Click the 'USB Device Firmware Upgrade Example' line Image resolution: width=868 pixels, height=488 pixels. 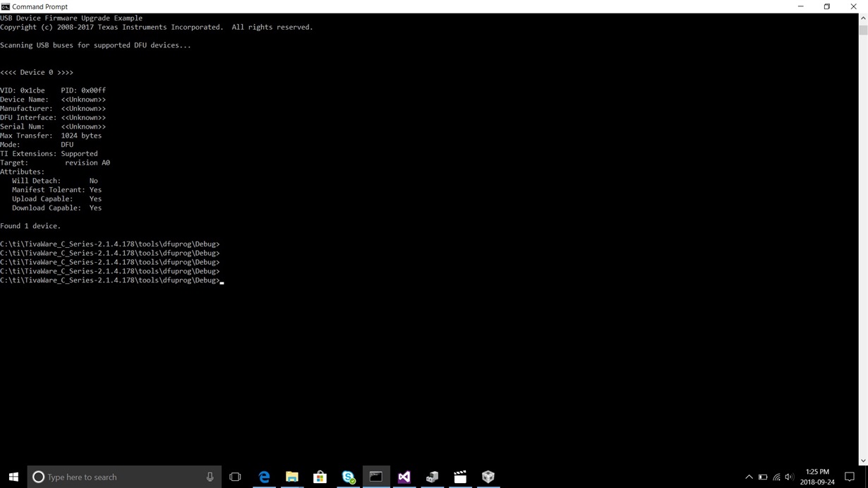pyautogui.click(x=71, y=18)
